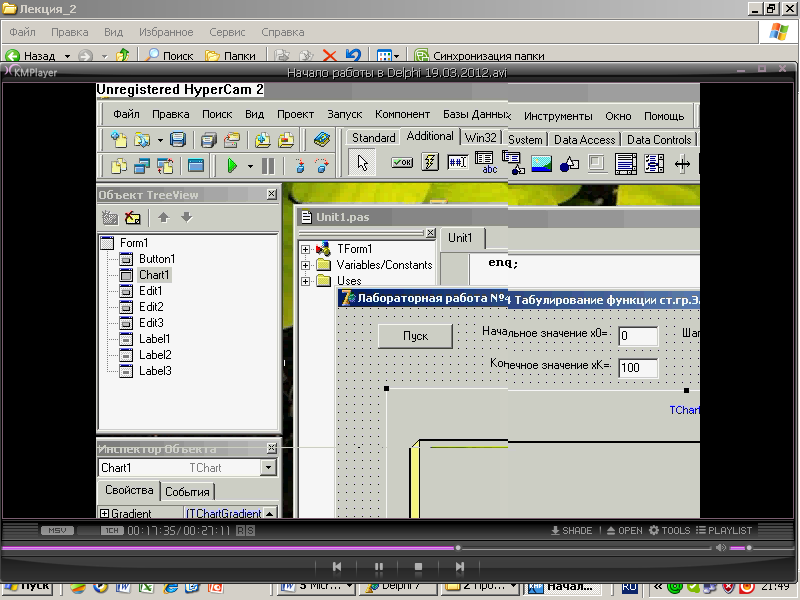The height and width of the screenshot is (600, 800).
Task: Open the dropdown arrow beside Delphi Open icon
Action: coord(160,140)
